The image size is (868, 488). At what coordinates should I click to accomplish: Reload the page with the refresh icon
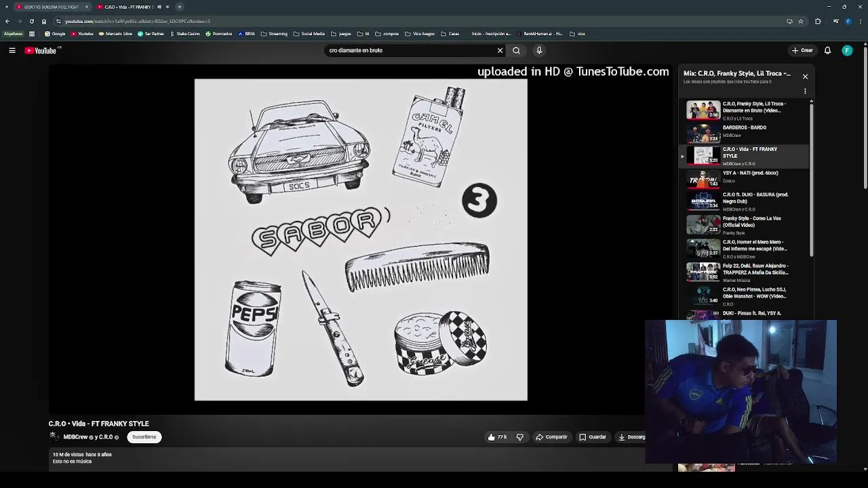(31, 21)
